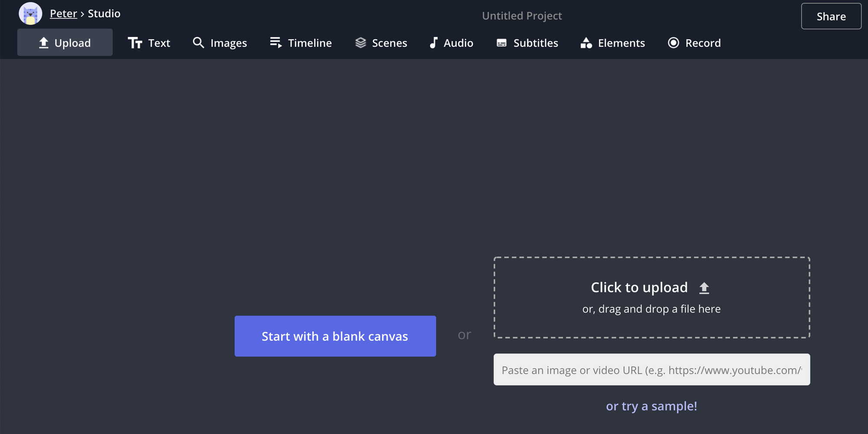Image resolution: width=868 pixels, height=434 pixels.
Task: Start with a blank canvas
Action: tap(335, 336)
